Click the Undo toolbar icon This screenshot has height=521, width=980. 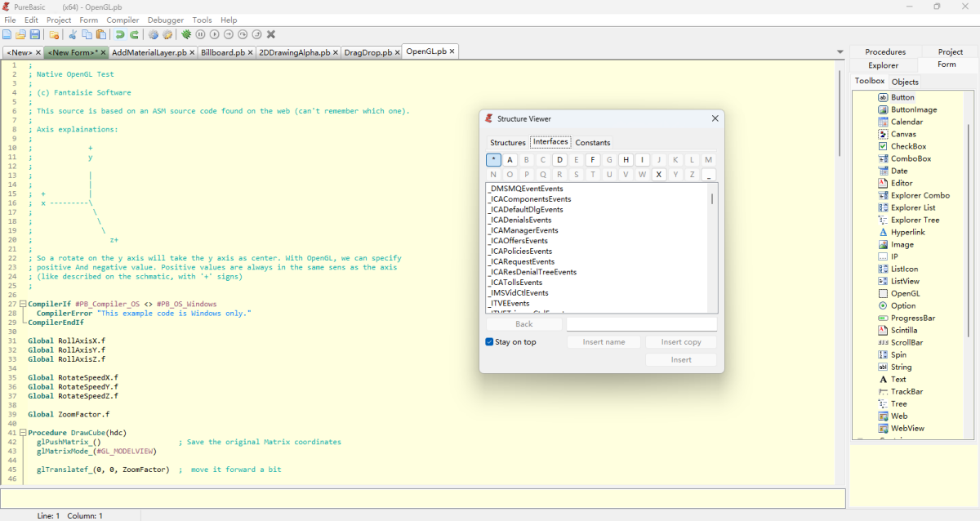click(119, 34)
